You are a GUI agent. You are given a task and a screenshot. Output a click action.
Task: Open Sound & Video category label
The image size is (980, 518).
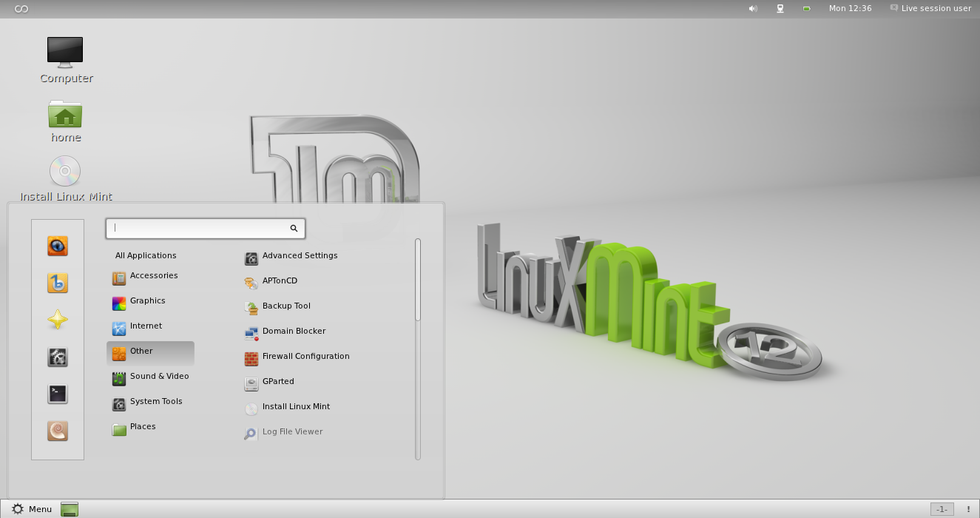click(x=159, y=376)
